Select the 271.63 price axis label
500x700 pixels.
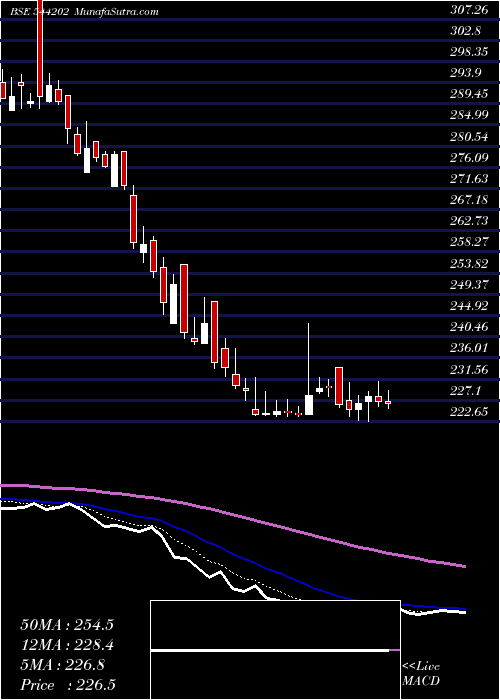click(468, 179)
